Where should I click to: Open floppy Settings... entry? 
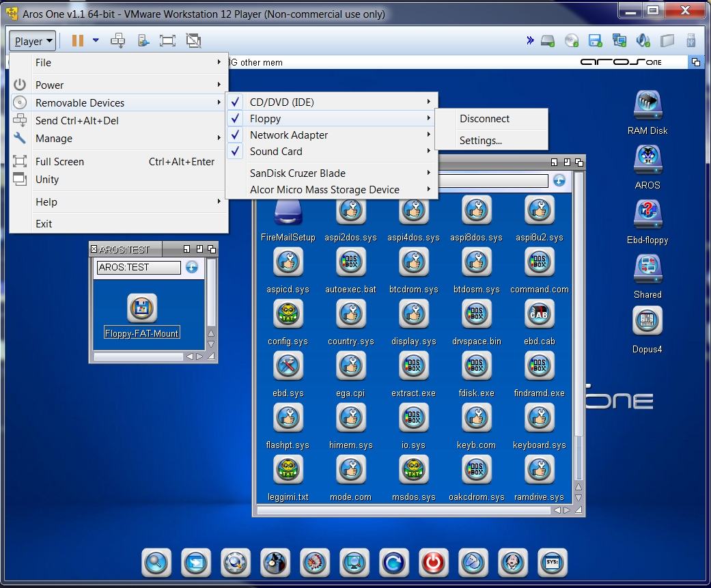[480, 141]
